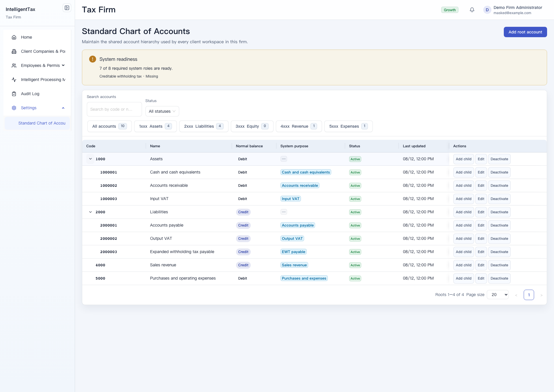Click the Audit Log clipboard icon
The width and height of the screenshot is (554, 392).
14,94
